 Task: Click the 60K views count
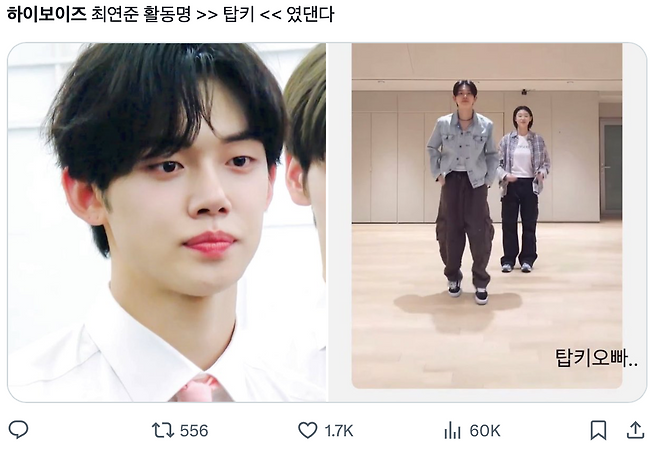[x=485, y=431]
